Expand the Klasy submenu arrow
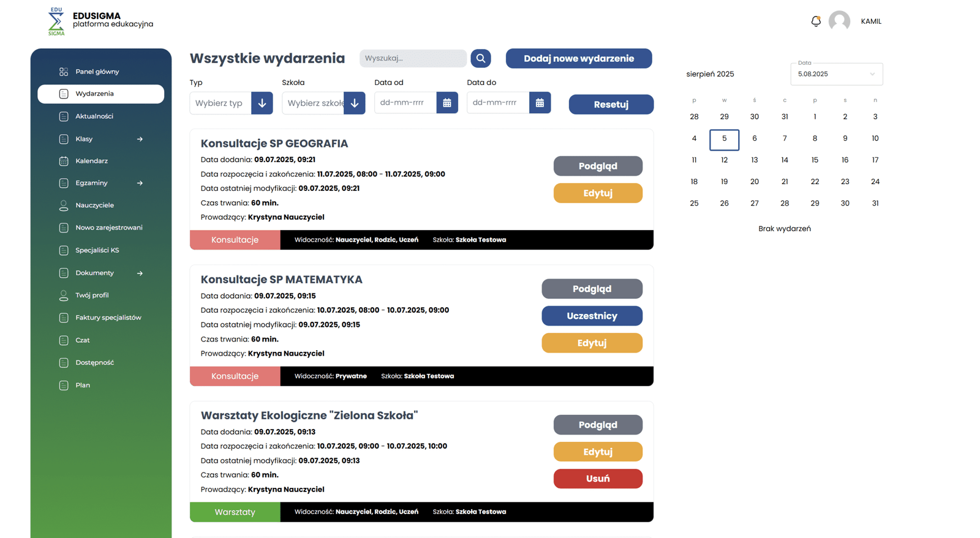980x538 pixels. point(140,139)
